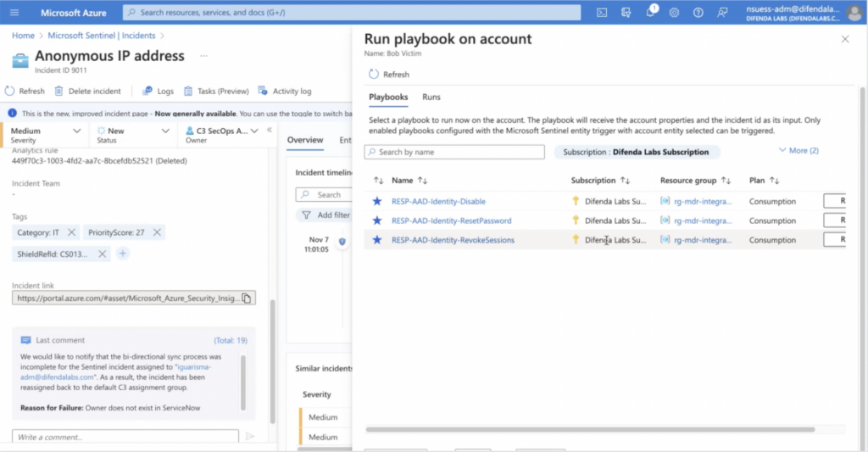Screen dimensions: 868x452
Task: Go to Microsoft Sentinel | Incidents breadcrumb
Action: tap(102, 36)
